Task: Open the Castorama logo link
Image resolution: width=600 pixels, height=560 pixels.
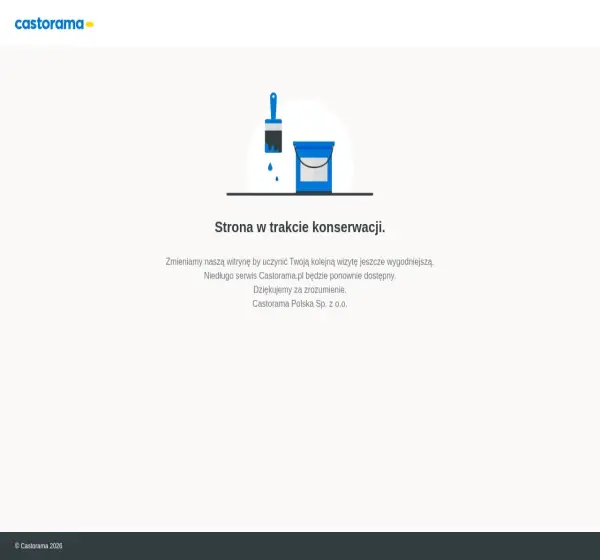Action: (54, 24)
